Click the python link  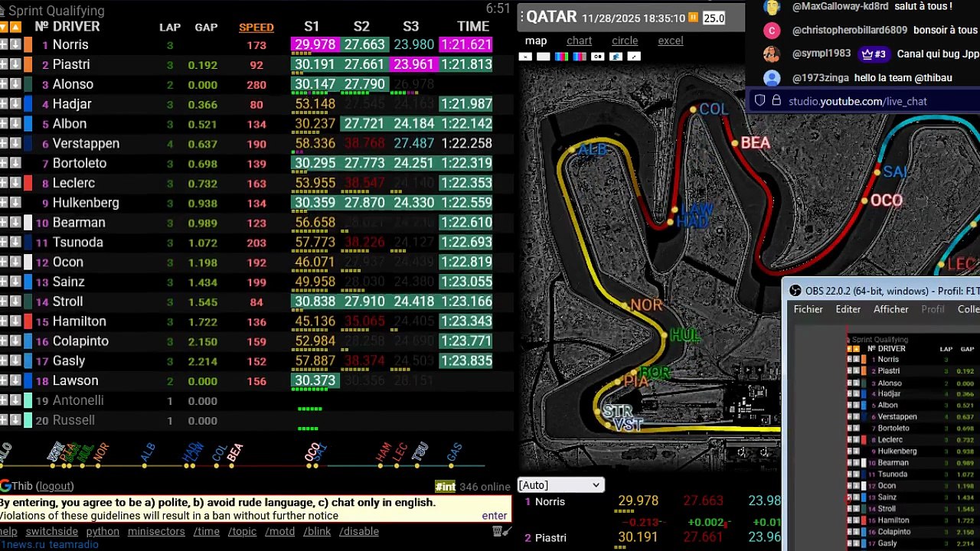[103, 531]
